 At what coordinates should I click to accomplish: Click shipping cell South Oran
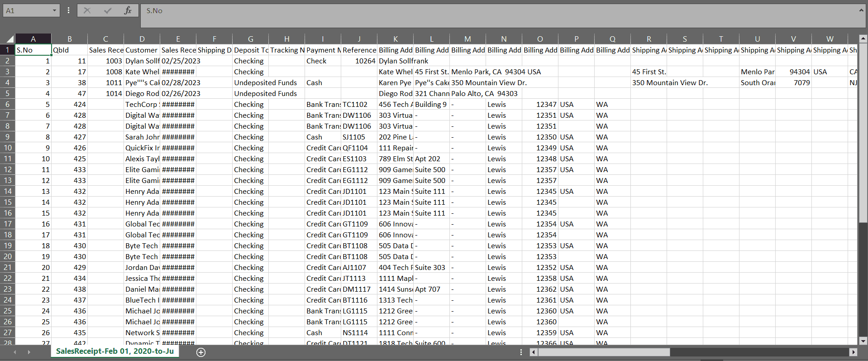757,82
